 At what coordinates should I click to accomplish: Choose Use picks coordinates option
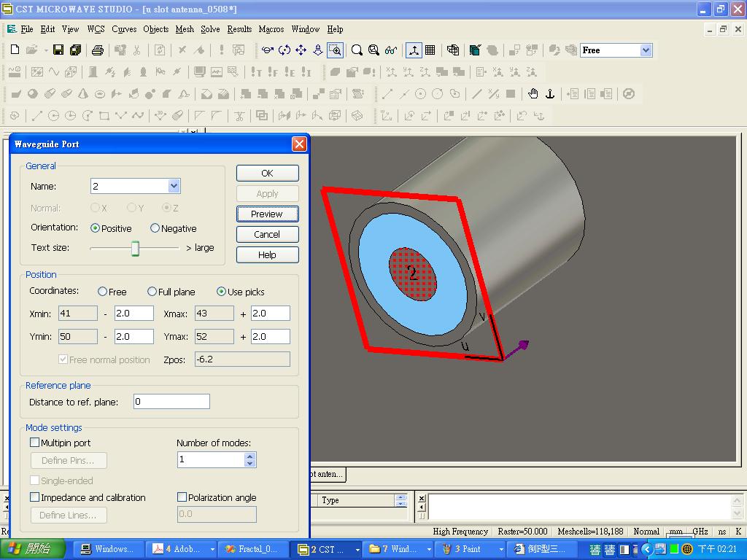[221, 292]
